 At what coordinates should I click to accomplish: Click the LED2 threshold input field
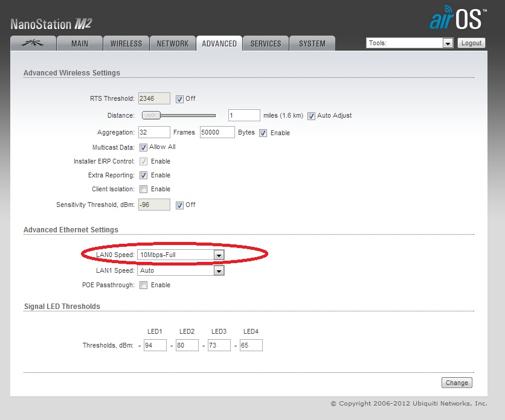(x=187, y=345)
